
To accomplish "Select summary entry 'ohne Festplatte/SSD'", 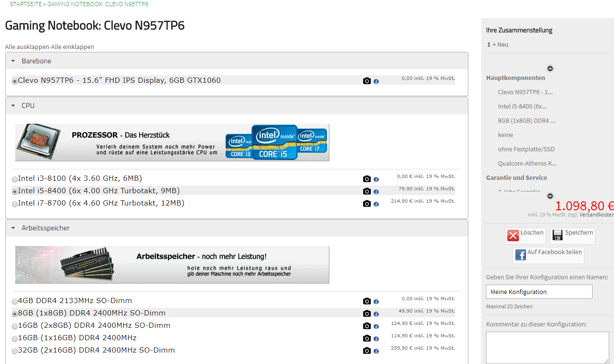I will 526,149.
